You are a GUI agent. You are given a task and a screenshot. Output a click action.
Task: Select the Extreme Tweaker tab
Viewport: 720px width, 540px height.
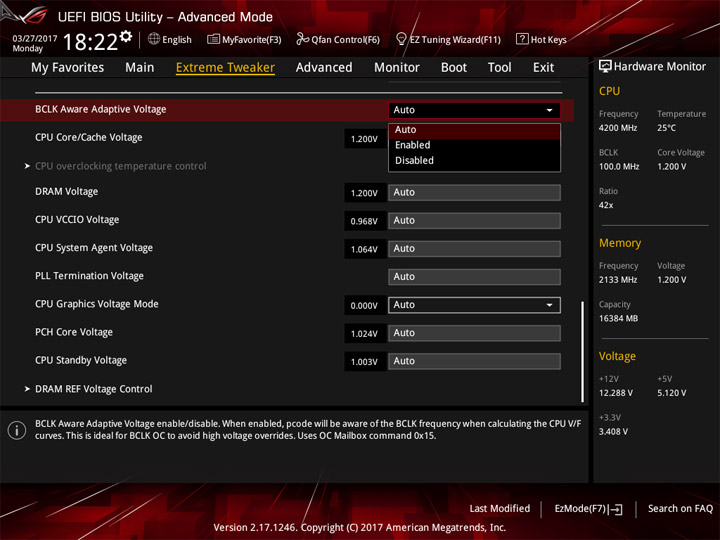[225, 68]
